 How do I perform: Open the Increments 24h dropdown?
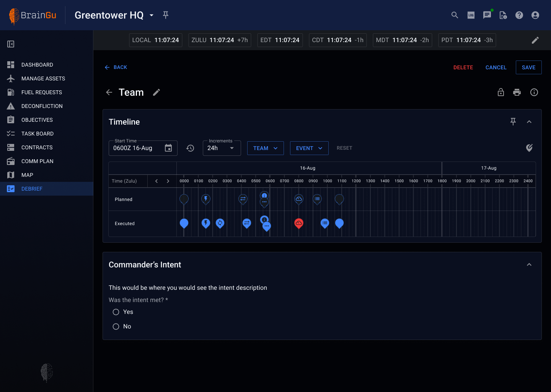click(222, 148)
